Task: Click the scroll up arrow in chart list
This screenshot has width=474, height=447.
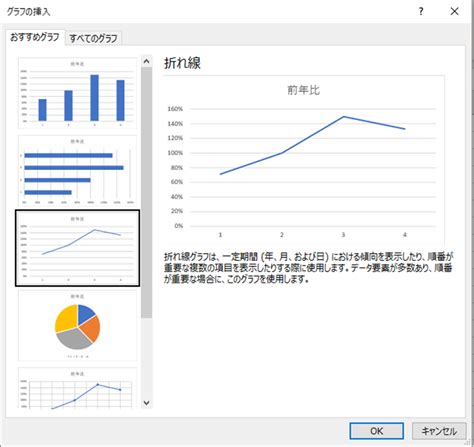Action: click(146, 61)
